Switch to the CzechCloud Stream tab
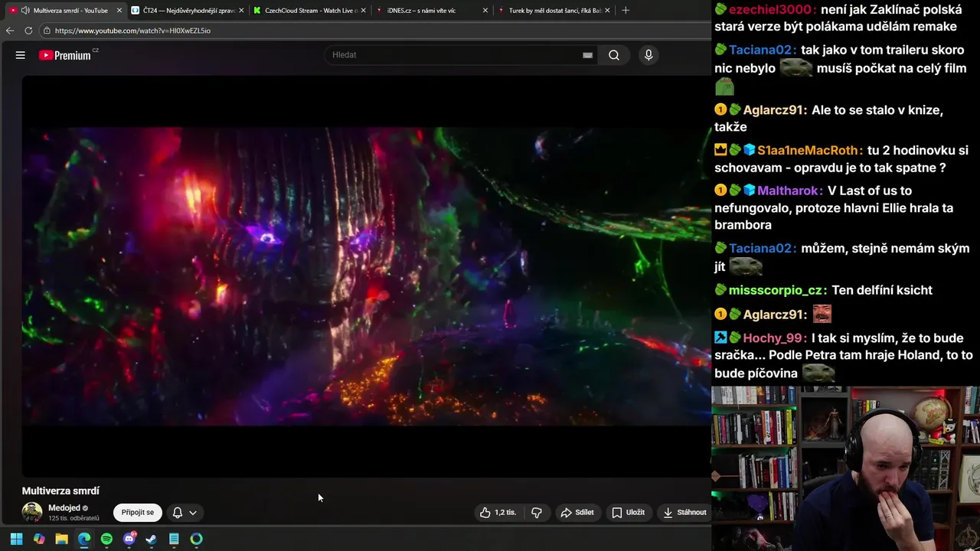Viewport: 980px width, 551px height. pyautogui.click(x=310, y=11)
